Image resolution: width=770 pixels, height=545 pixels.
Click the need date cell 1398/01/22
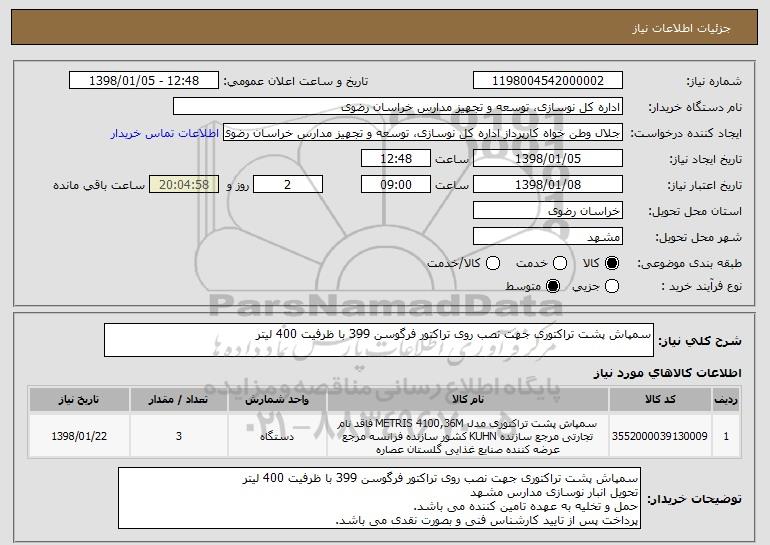pyautogui.click(x=79, y=436)
